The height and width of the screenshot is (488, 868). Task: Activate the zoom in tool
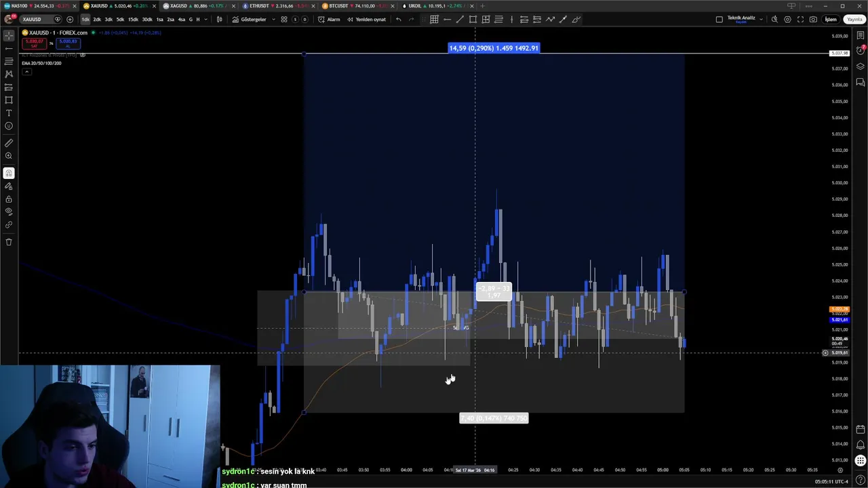pos(9,156)
